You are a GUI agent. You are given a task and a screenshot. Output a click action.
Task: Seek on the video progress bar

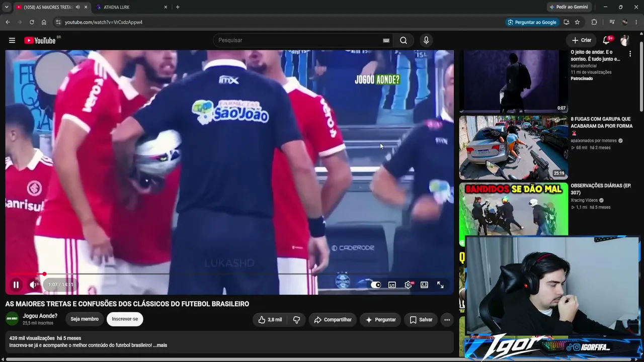click(x=229, y=274)
